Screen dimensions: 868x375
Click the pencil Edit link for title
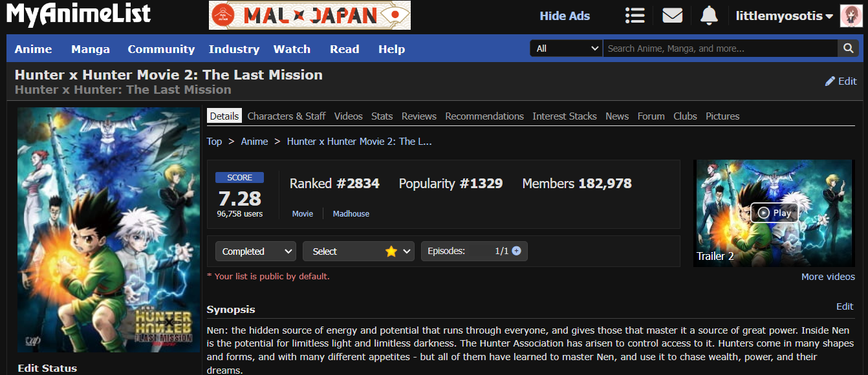841,81
